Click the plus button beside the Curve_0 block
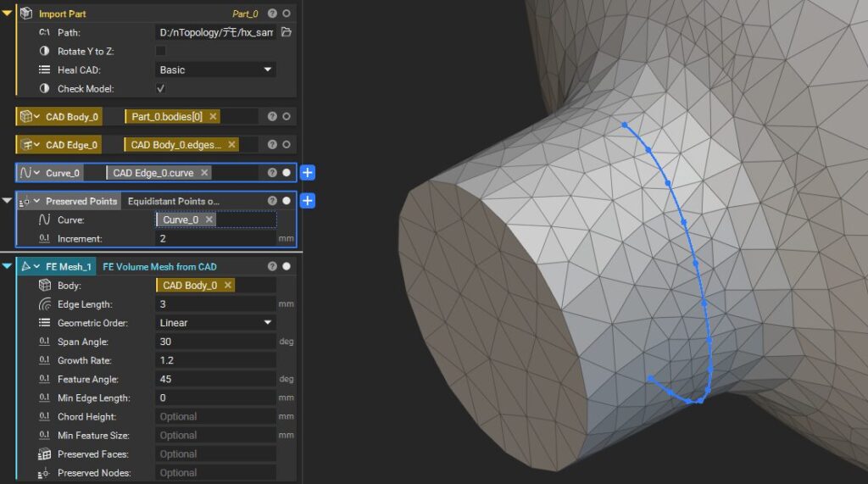 click(x=308, y=173)
